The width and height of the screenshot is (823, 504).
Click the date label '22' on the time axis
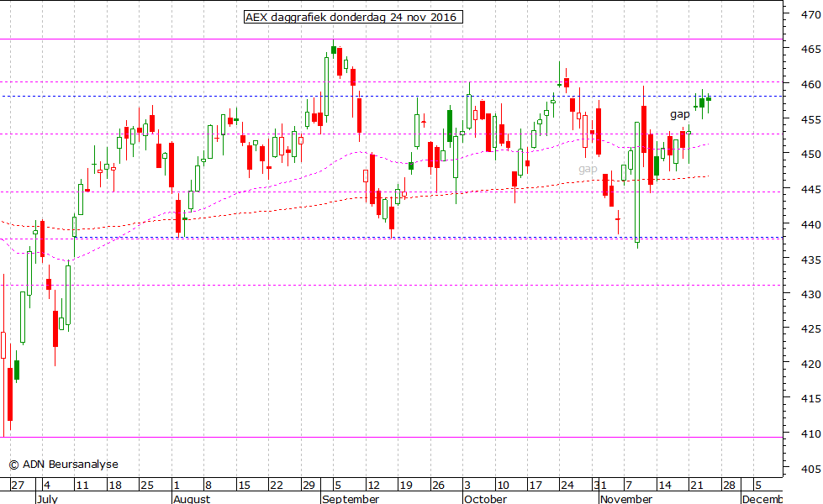pos(276,485)
